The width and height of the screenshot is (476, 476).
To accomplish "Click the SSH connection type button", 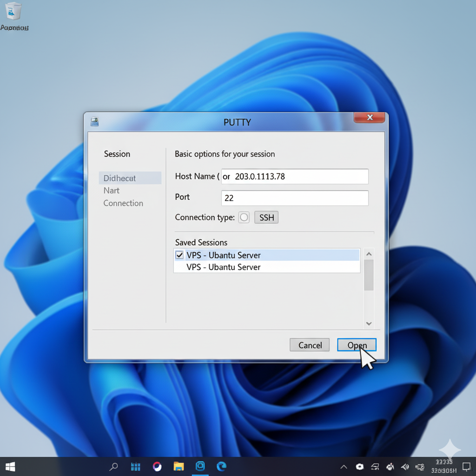I will click(266, 218).
